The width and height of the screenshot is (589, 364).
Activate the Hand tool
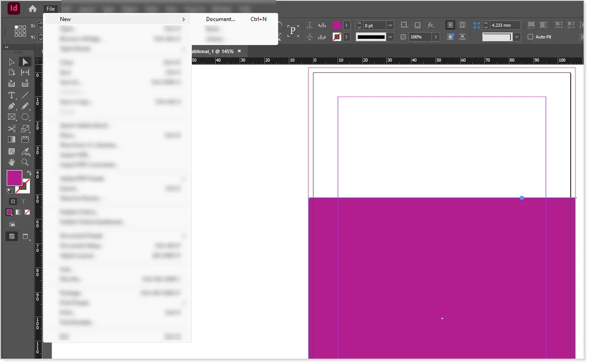tap(12, 162)
